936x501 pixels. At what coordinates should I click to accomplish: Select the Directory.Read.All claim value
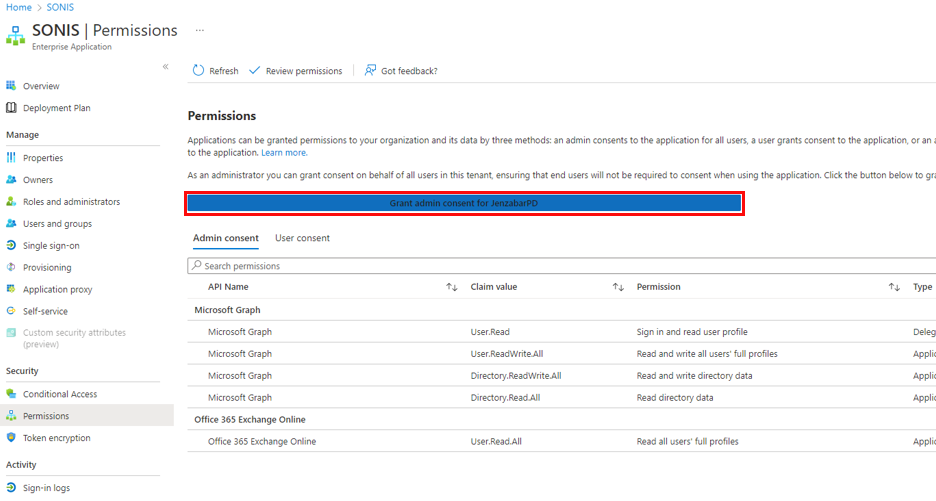(x=505, y=397)
